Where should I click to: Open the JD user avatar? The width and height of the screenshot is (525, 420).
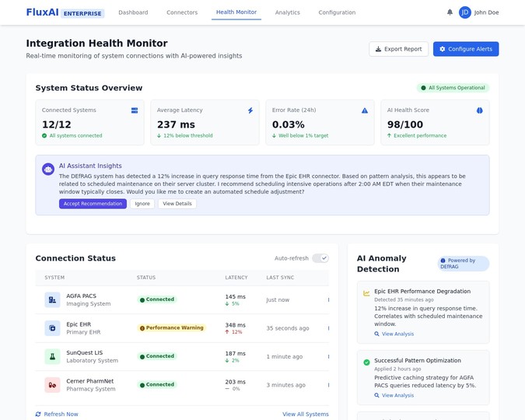(x=465, y=12)
